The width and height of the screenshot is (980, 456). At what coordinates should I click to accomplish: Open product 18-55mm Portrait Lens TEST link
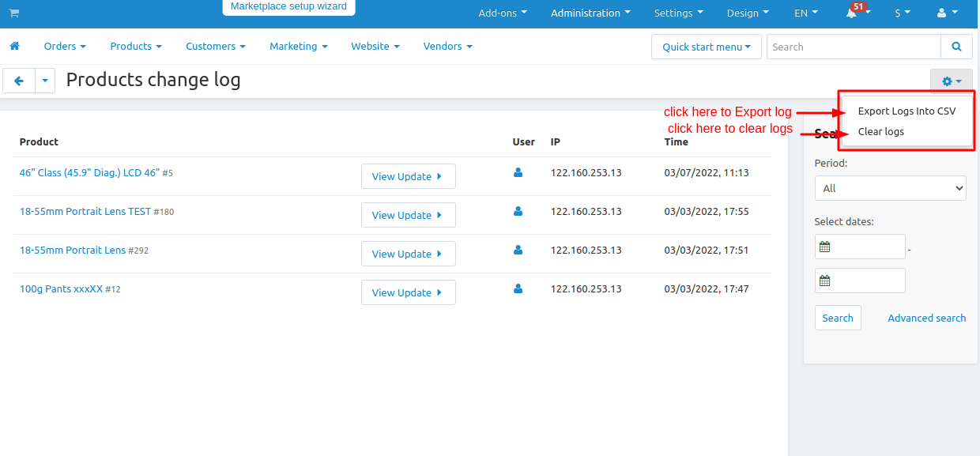pos(85,211)
